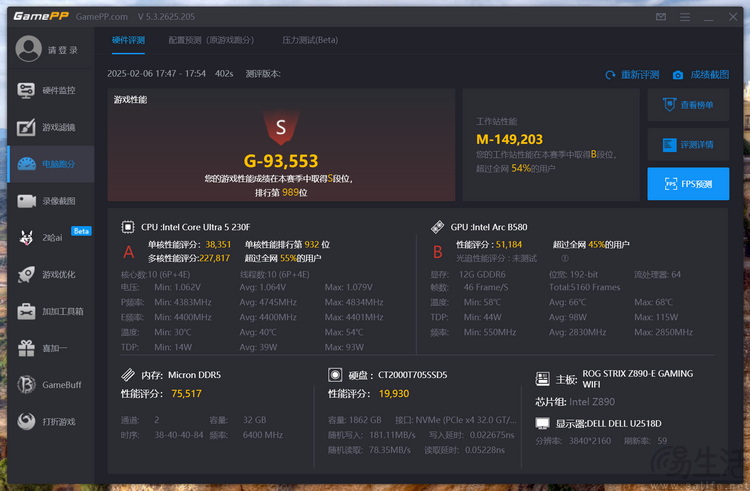Viewport: 750px width, 491px height.
Task: Click the 重新评测 re-test refresh icon
Action: click(x=610, y=75)
